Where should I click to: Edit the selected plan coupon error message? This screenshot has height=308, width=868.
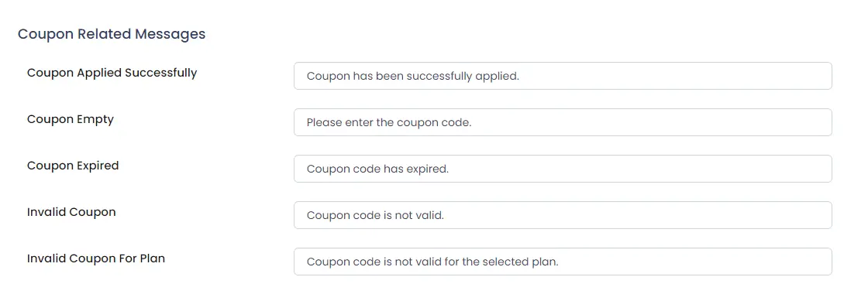pos(563,262)
